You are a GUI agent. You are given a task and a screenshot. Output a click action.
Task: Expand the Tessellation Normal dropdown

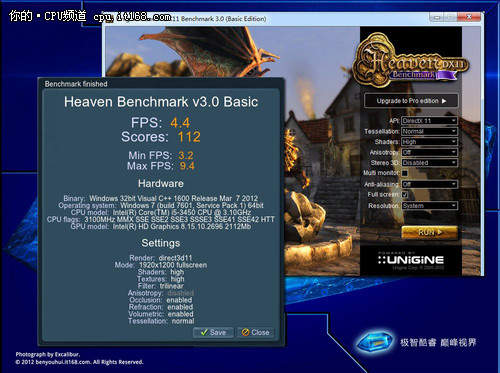click(x=429, y=131)
